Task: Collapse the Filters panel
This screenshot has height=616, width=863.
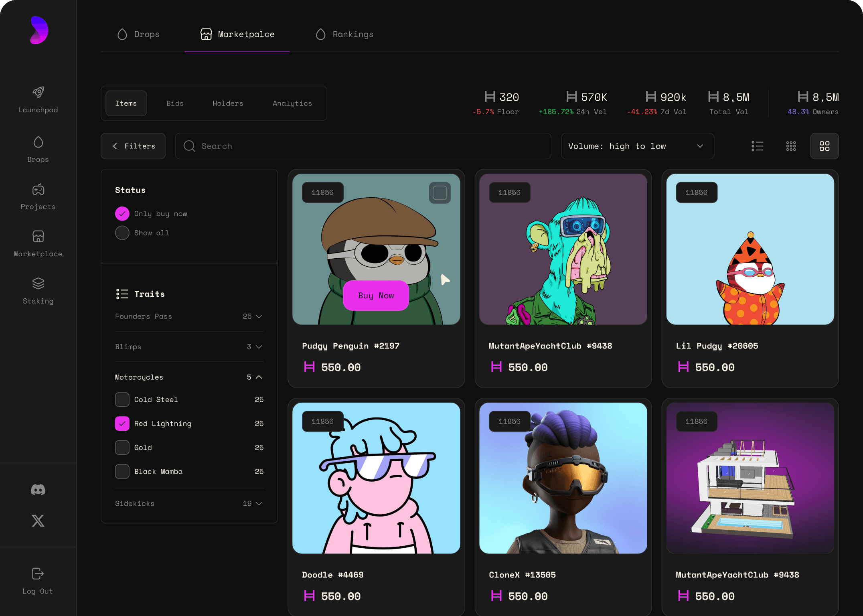Action: point(133,146)
